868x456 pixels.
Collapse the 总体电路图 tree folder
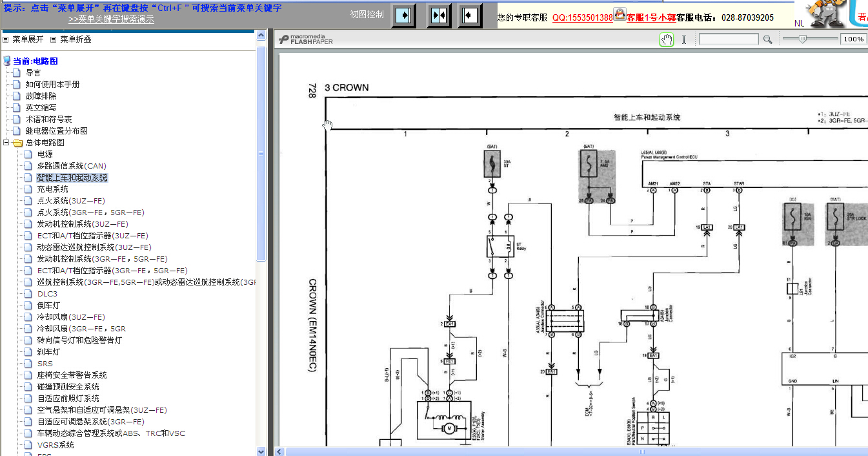6,143
